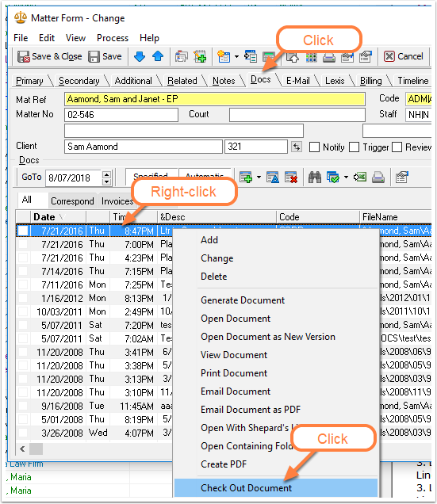
Task: Tick the Trigger checkbox
Action: pyautogui.click(x=354, y=147)
